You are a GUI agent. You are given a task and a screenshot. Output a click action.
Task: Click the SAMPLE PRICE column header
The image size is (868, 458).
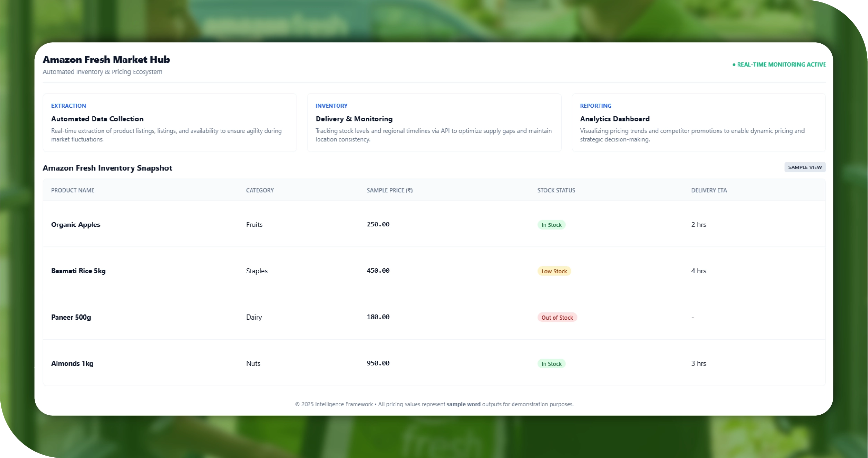(389, 190)
